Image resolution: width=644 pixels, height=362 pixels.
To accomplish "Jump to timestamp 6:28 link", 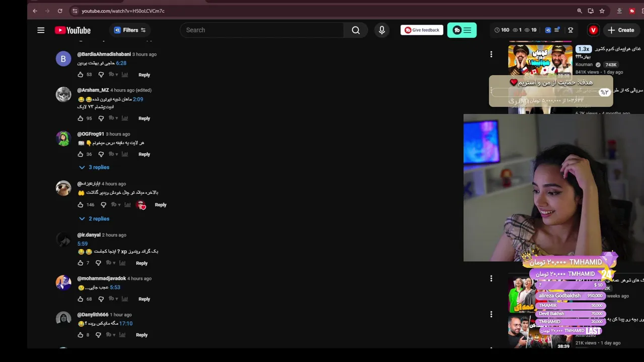I will [121, 63].
